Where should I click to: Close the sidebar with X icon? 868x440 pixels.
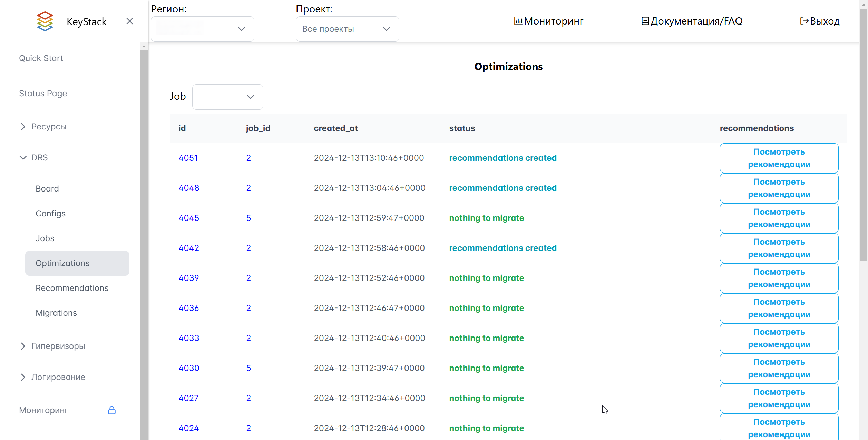pos(130,21)
